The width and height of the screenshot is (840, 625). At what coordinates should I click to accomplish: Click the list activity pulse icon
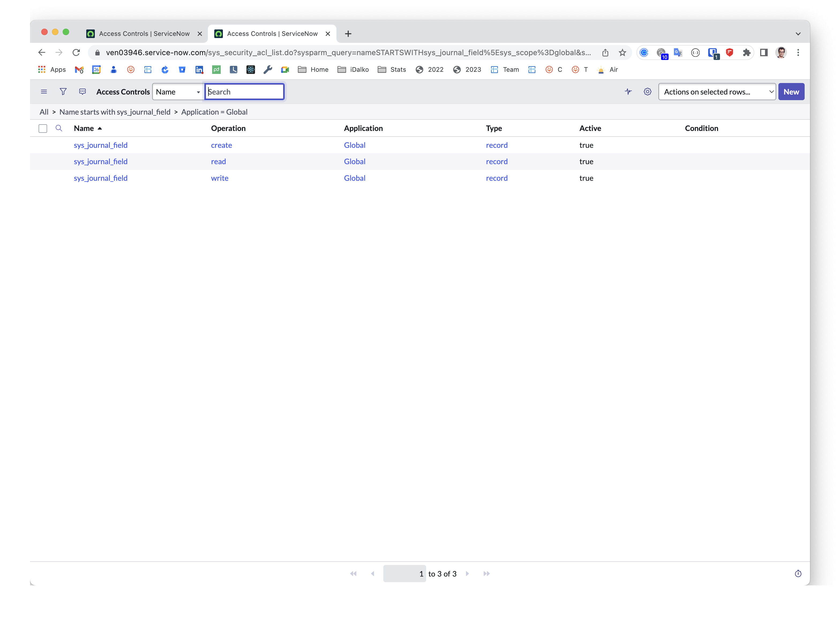628,92
